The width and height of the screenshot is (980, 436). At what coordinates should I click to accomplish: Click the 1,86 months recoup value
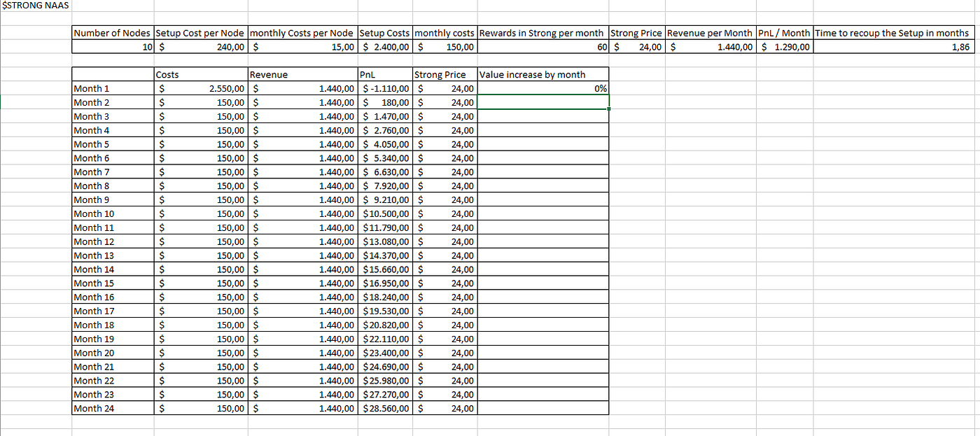(x=892, y=47)
